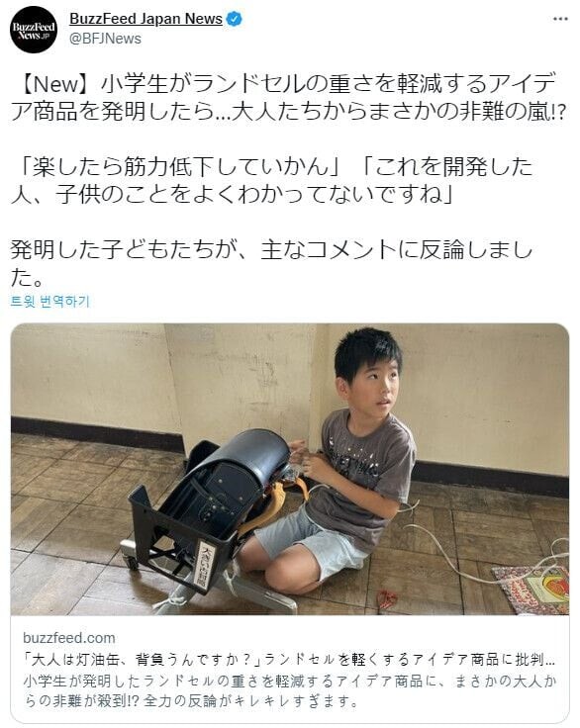This screenshot has height=728, width=580.
Task: Click the closing sentence 発明した子どもたちが
Action: (x=271, y=263)
